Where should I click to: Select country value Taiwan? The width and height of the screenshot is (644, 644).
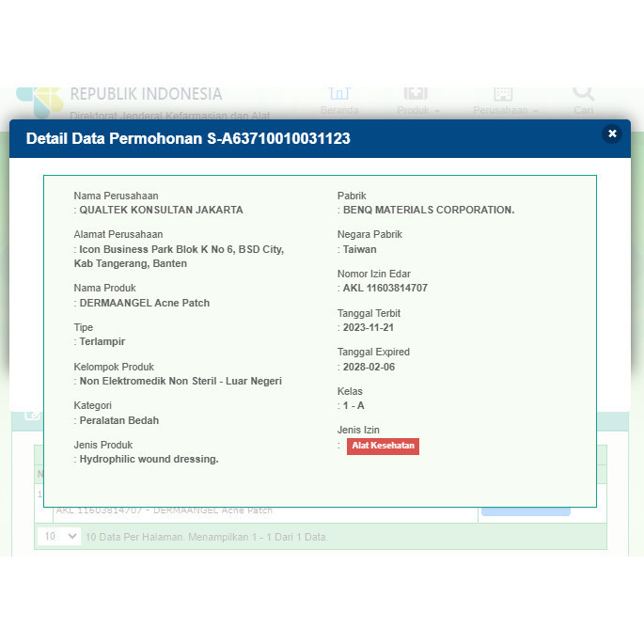[x=359, y=249]
